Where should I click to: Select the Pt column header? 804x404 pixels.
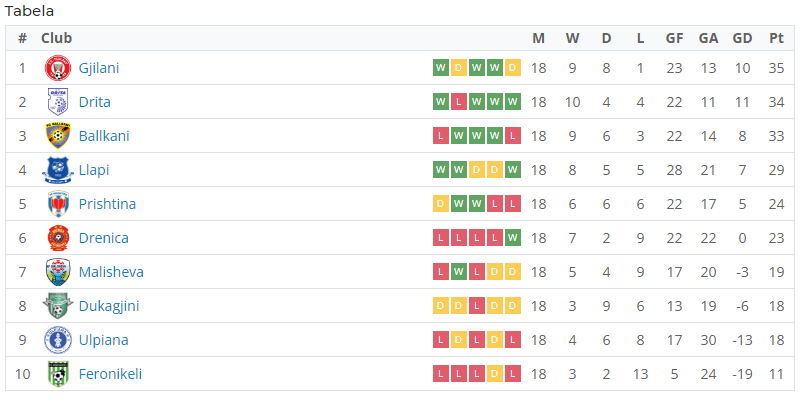coord(776,38)
